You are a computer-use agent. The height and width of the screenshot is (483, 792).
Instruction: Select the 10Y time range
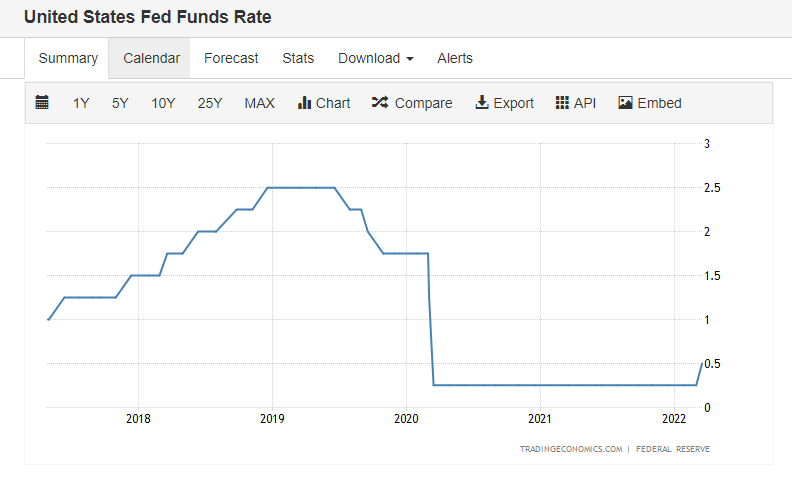coord(163,103)
